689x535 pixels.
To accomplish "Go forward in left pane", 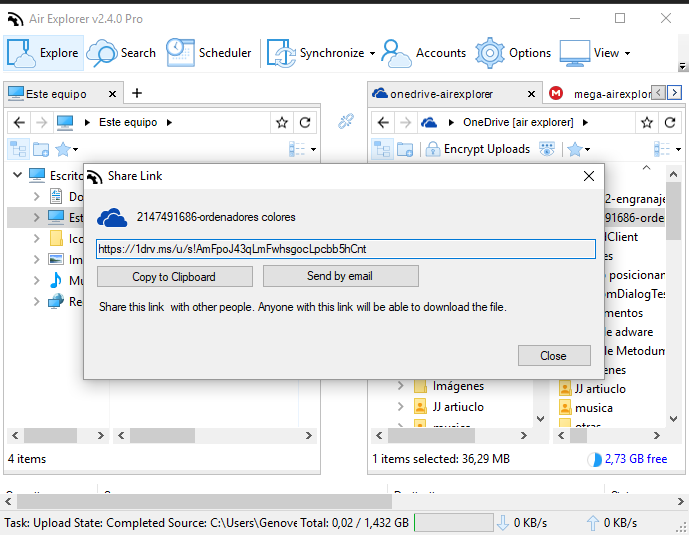I will pyautogui.click(x=41, y=122).
